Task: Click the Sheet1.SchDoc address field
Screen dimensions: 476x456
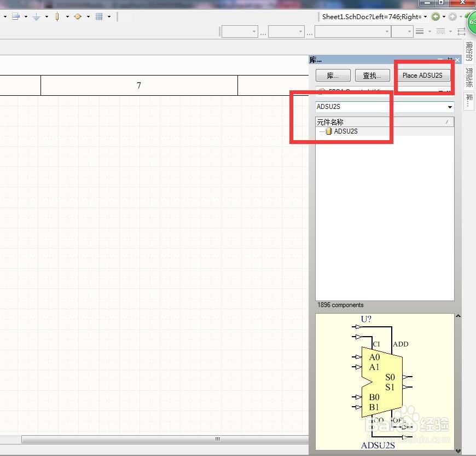Action: [x=371, y=17]
